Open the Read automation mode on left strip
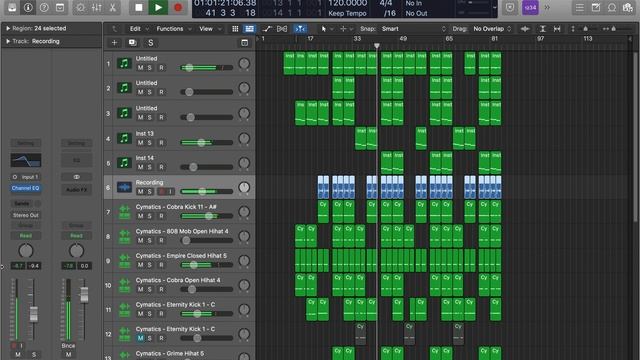 point(25,236)
